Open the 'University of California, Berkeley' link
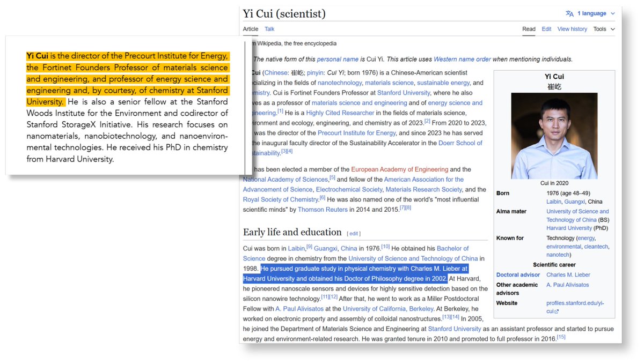644x364 pixels. coord(388,308)
